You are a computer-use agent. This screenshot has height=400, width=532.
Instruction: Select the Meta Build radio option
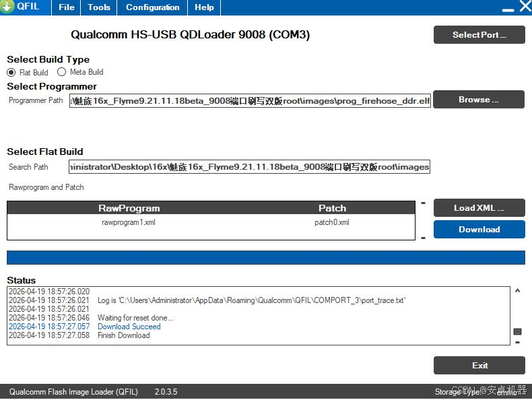(x=61, y=72)
